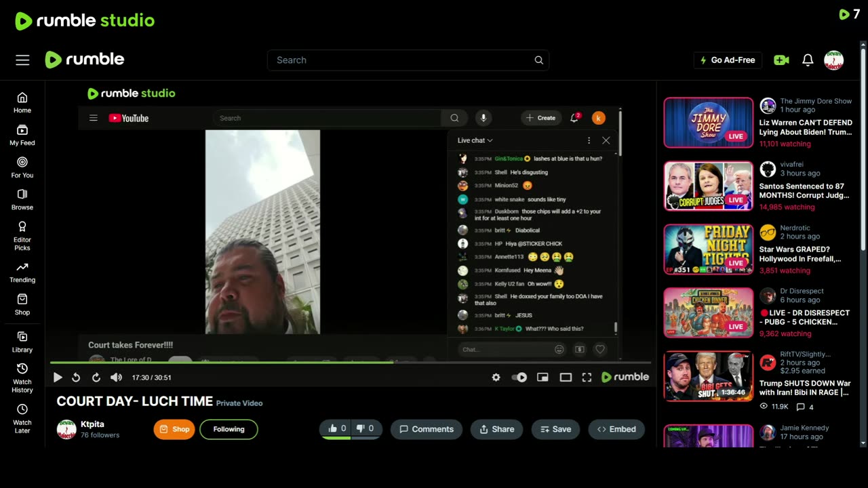
Task: Open the DR DISRESPECT PUBG video title
Action: point(804,317)
